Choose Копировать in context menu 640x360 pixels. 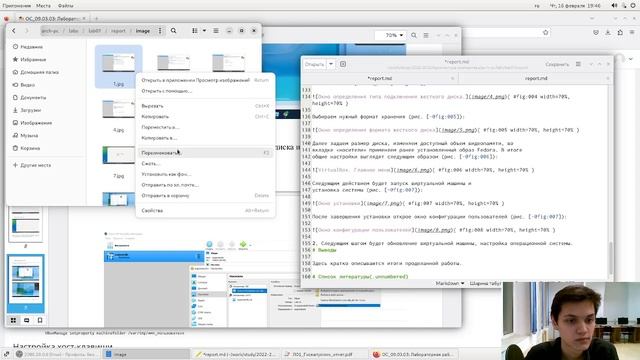[x=205, y=116]
